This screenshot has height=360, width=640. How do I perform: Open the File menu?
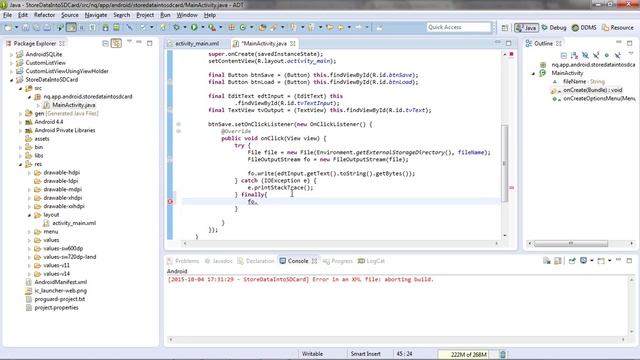click(7, 15)
